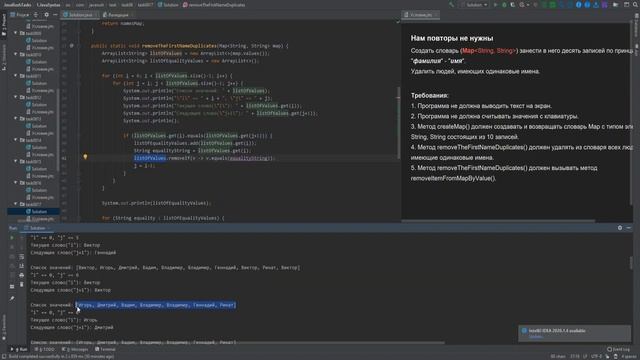The height and width of the screenshot is (360, 640).
Task: Click the tool windows quick-access icon in status bar
Action: pyautogui.click(x=4, y=356)
